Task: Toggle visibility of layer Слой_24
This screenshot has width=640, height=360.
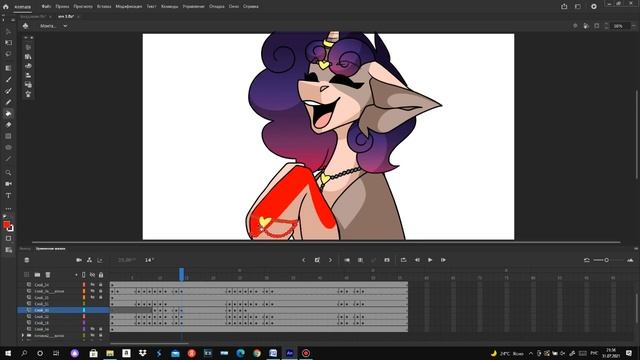Action: 93,284
